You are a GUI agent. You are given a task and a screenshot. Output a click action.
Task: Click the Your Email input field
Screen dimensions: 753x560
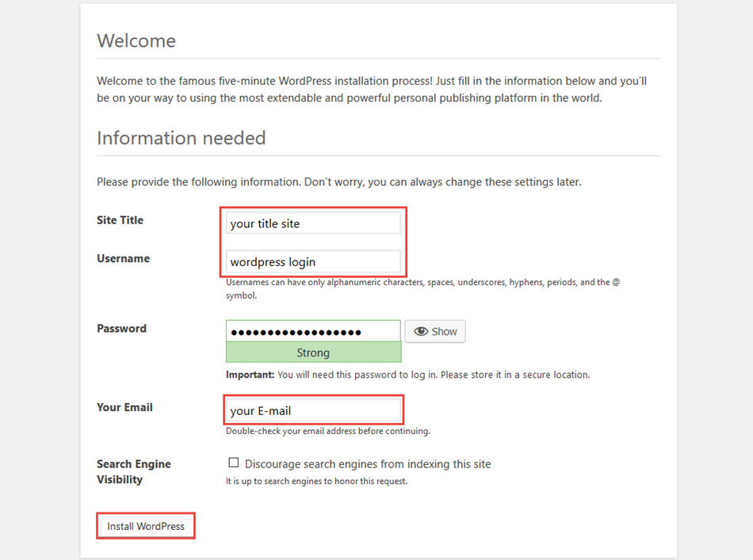tap(313, 411)
